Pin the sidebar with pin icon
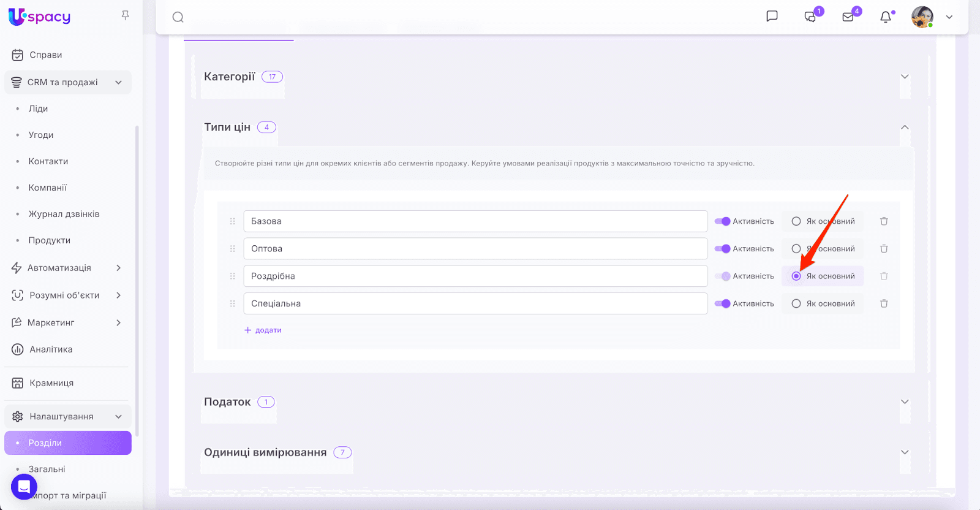Screen dimensions: 980x510 [125, 15]
